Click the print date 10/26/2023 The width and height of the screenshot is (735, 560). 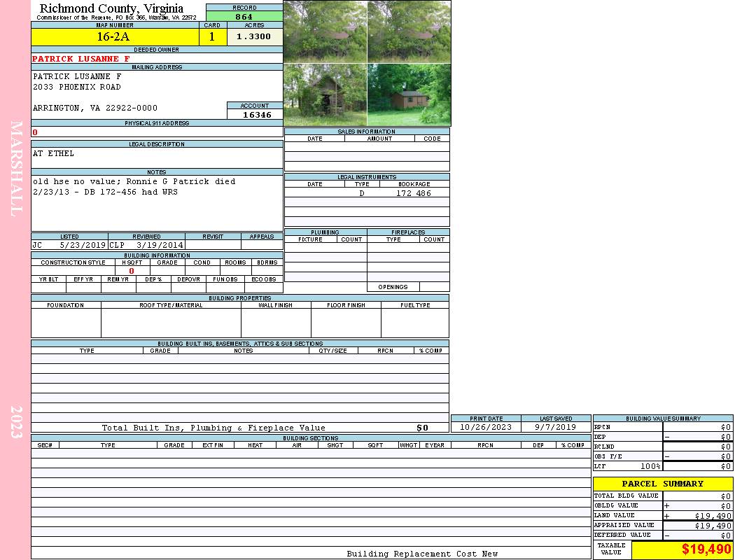tap(486, 427)
